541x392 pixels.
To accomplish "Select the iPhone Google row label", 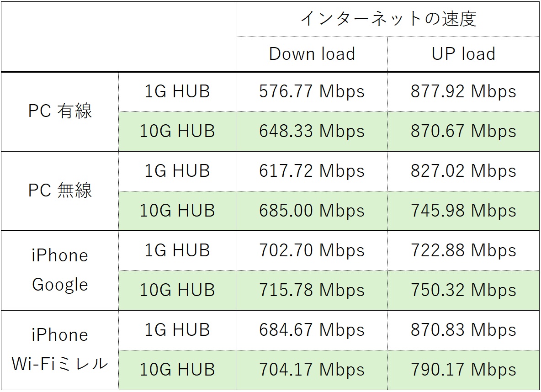I will pyautogui.click(x=60, y=270).
